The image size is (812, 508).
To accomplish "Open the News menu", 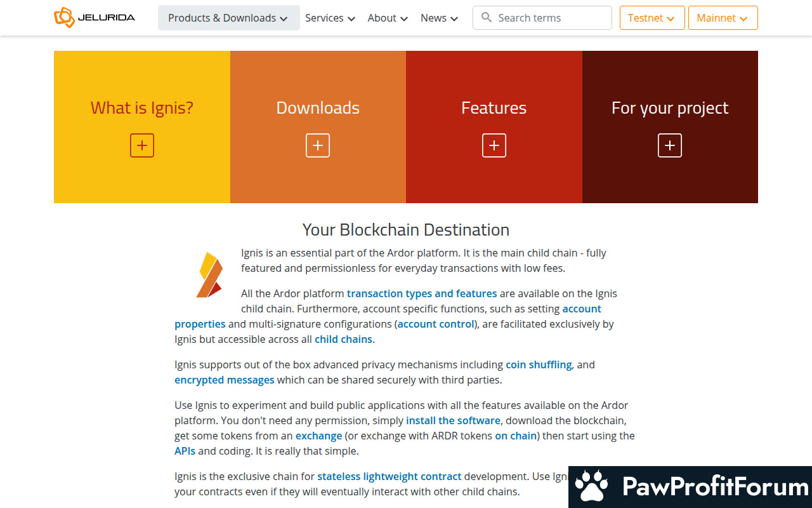I will click(x=439, y=18).
